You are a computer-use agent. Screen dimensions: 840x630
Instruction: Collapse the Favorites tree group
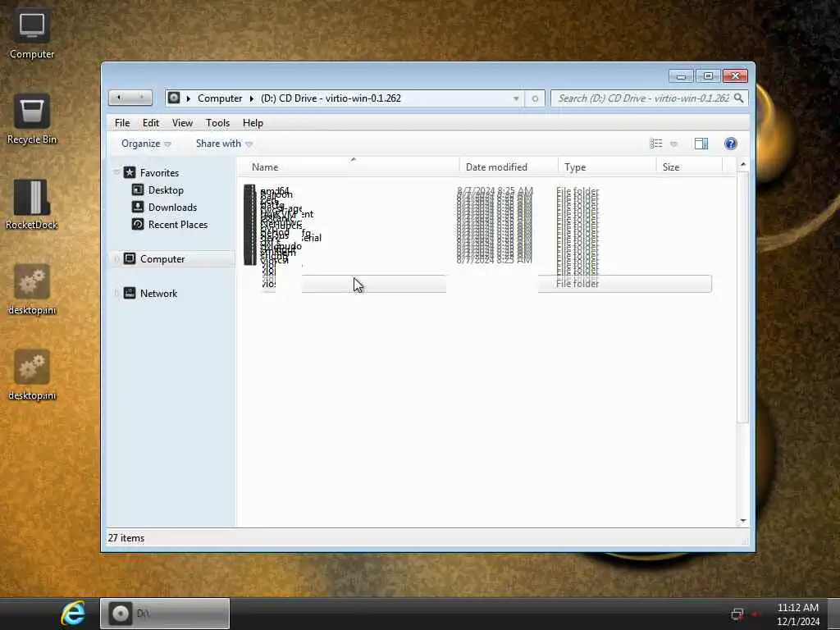point(116,172)
